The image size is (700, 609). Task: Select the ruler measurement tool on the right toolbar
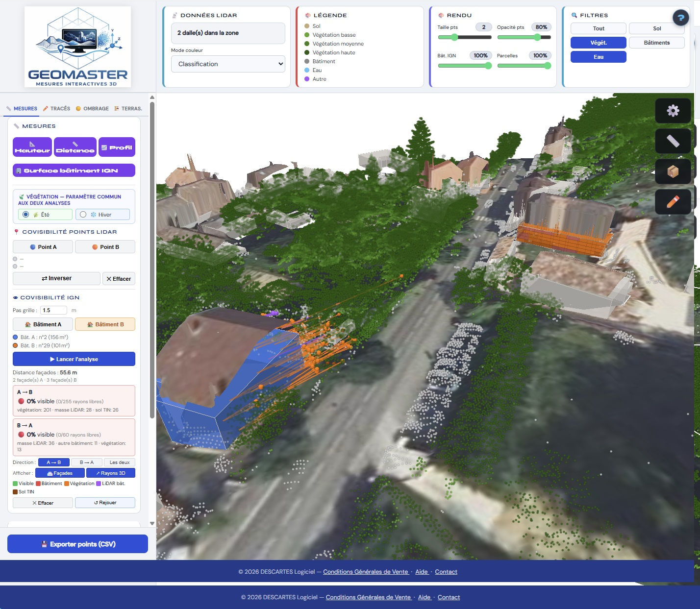(673, 141)
